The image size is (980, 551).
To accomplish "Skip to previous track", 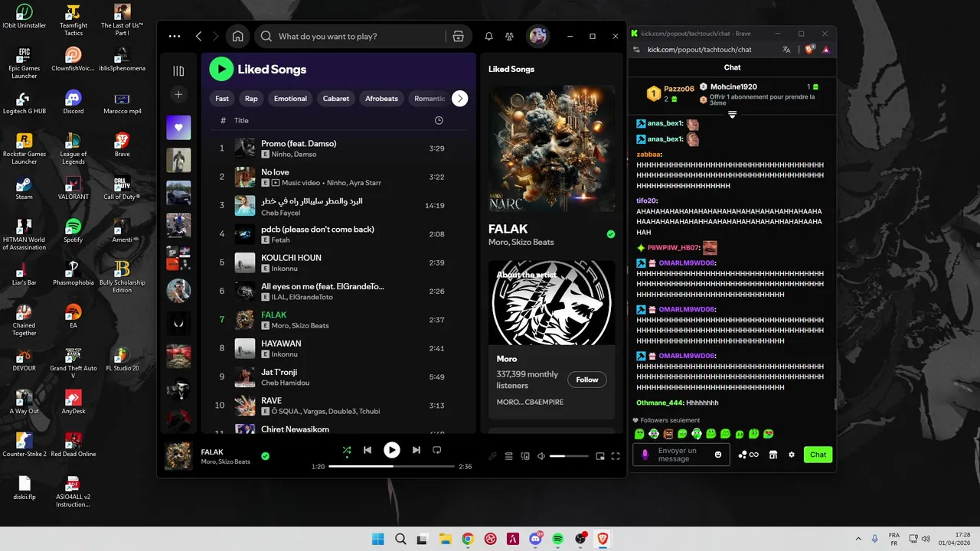I will [367, 450].
